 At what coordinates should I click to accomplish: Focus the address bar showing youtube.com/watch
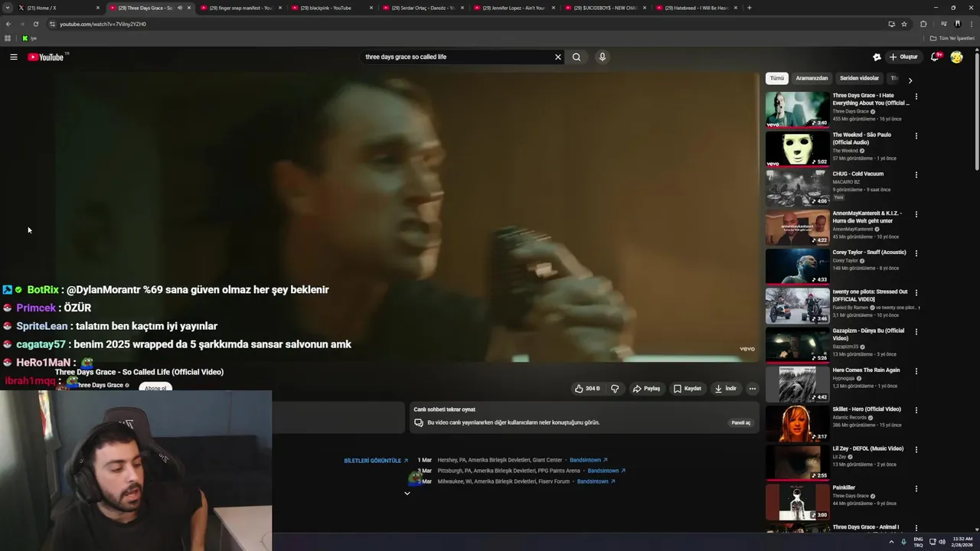[459, 24]
